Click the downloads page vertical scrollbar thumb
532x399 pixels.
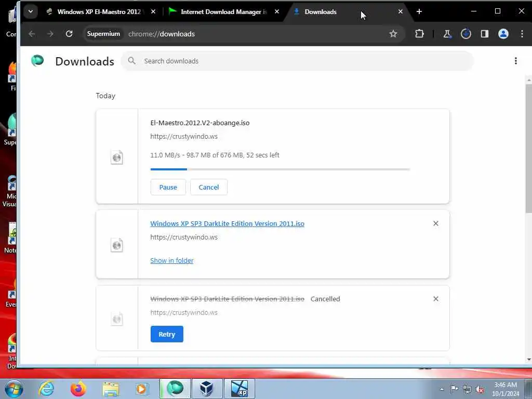pyautogui.click(x=528, y=149)
